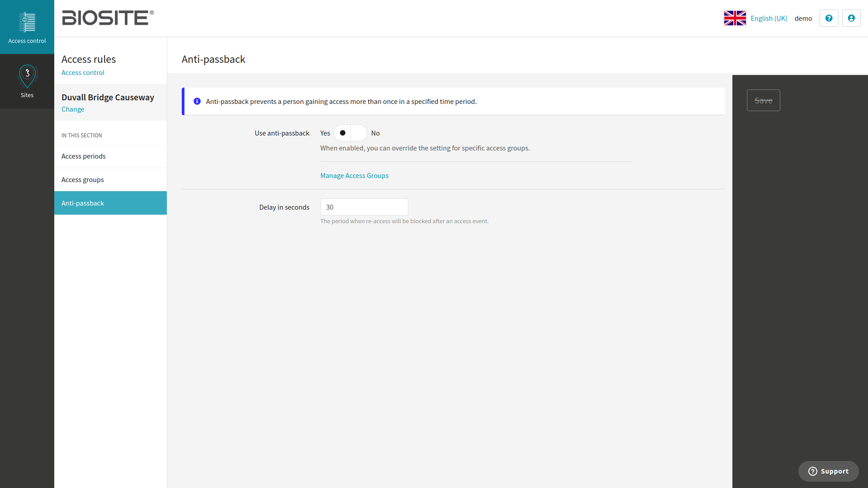
Task: Click the Access control breadcrumb link
Action: pyautogui.click(x=83, y=73)
